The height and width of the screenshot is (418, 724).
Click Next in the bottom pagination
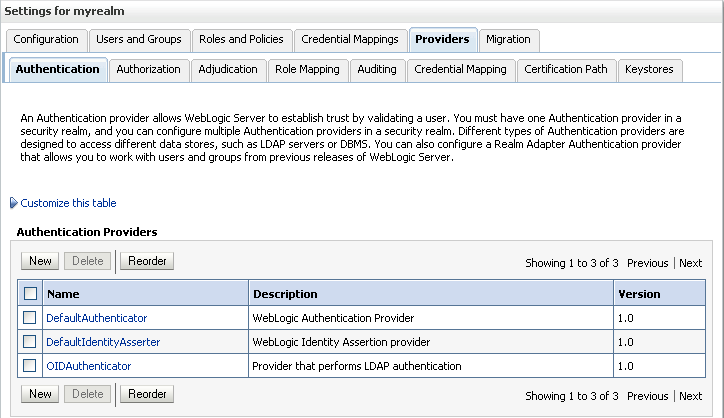pos(690,396)
